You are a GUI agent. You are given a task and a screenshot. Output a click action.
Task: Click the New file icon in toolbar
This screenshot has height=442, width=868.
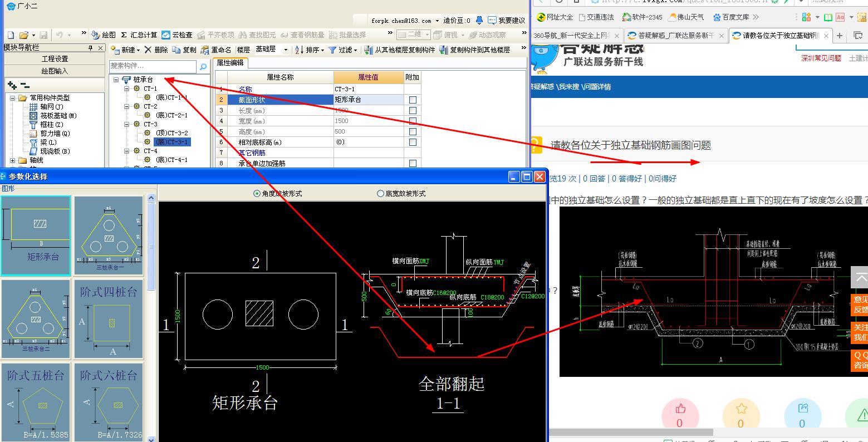coord(10,35)
